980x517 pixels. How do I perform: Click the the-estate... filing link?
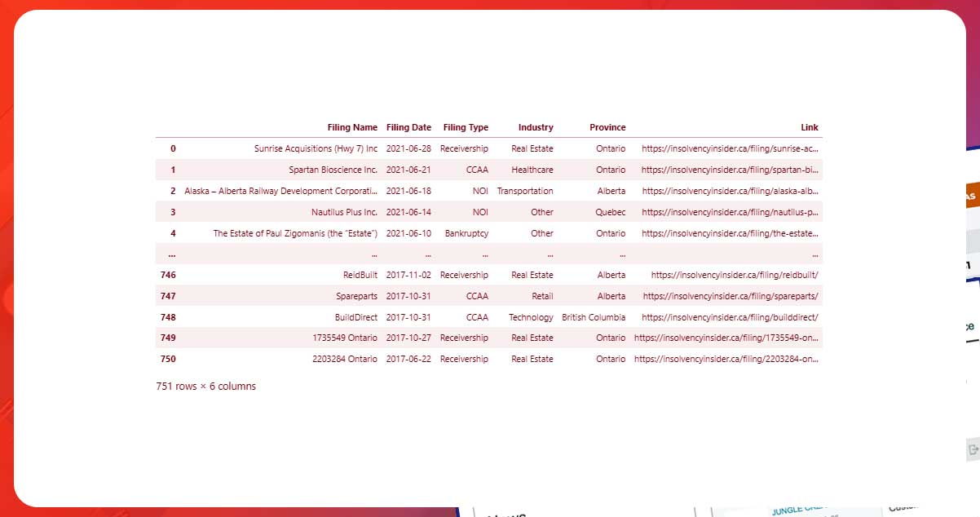click(731, 233)
